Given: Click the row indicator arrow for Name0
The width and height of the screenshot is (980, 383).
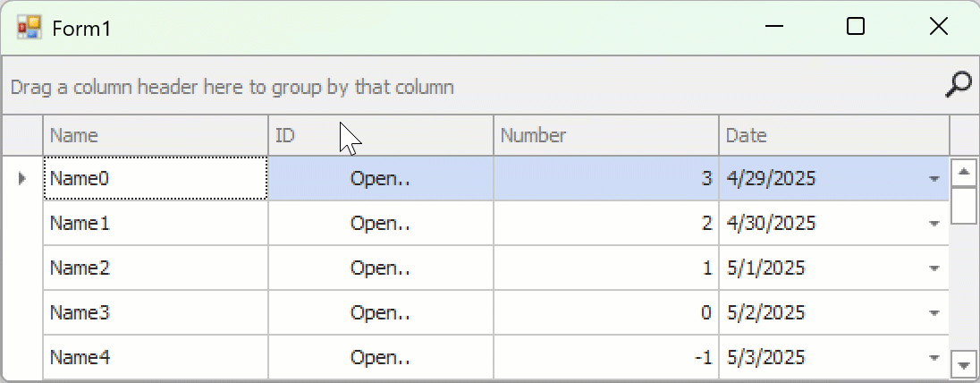Looking at the screenshot, I should (22, 179).
